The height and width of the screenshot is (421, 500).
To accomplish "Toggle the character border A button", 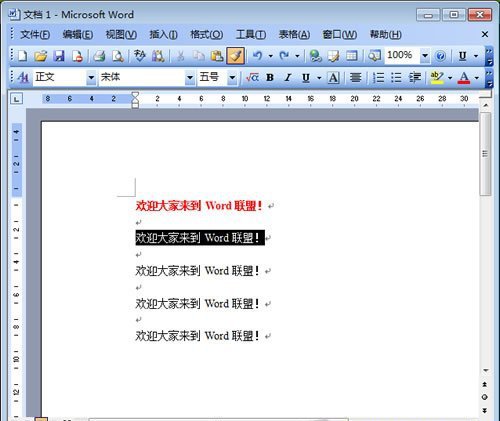I will point(334,78).
